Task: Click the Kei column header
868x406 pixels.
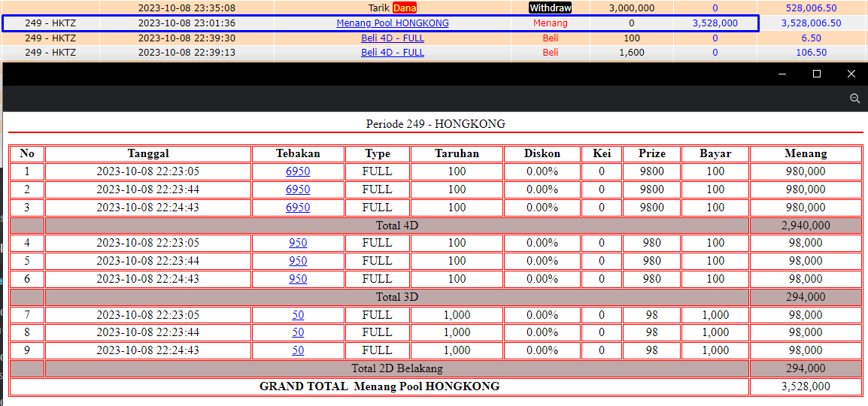Action: pos(601,154)
